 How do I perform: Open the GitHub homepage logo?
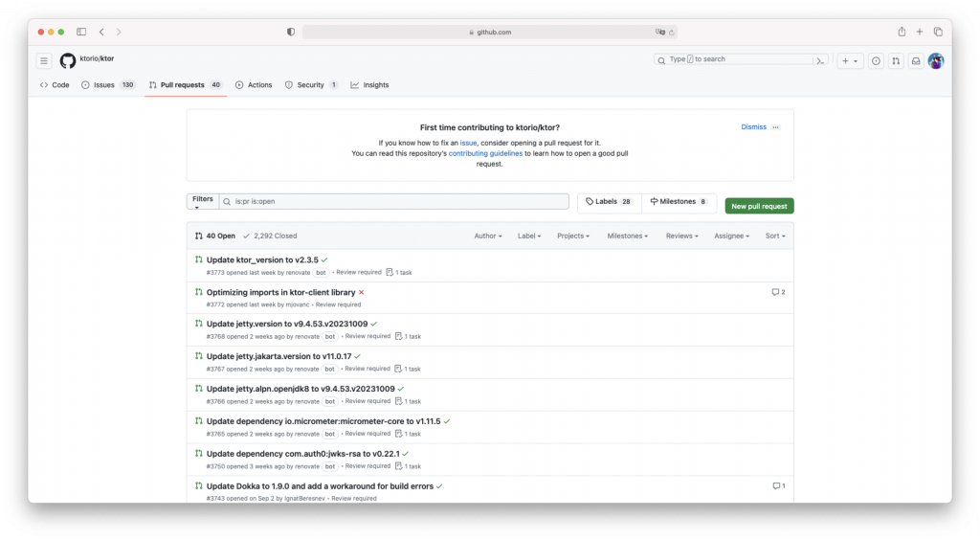tap(68, 60)
